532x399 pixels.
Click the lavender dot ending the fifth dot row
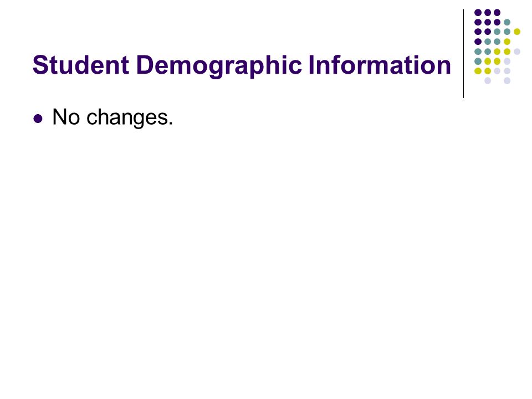tap(516, 52)
